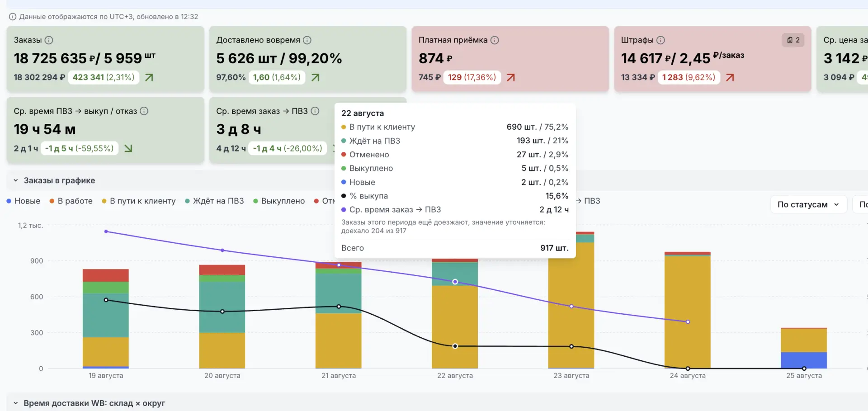The image size is (868, 411).
Task: Click the info icon beside Платная приёмка
Action: pyautogui.click(x=495, y=40)
